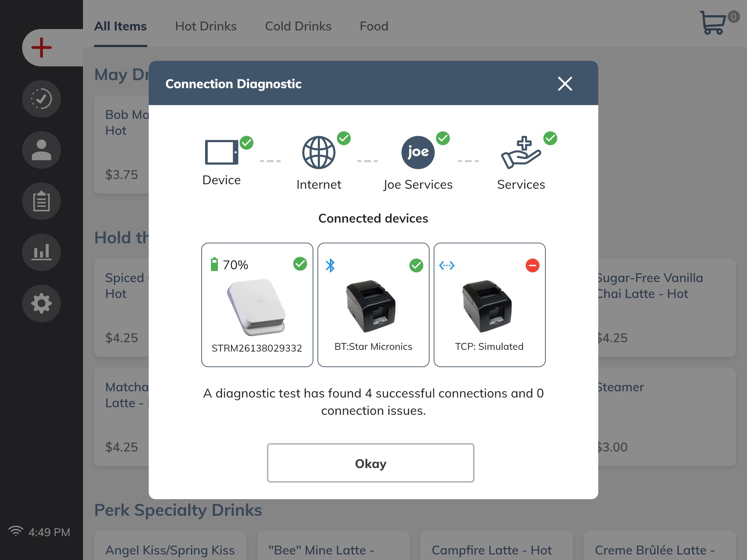Switch to the Hot Drinks tab
The height and width of the screenshot is (560, 747).
[206, 26]
